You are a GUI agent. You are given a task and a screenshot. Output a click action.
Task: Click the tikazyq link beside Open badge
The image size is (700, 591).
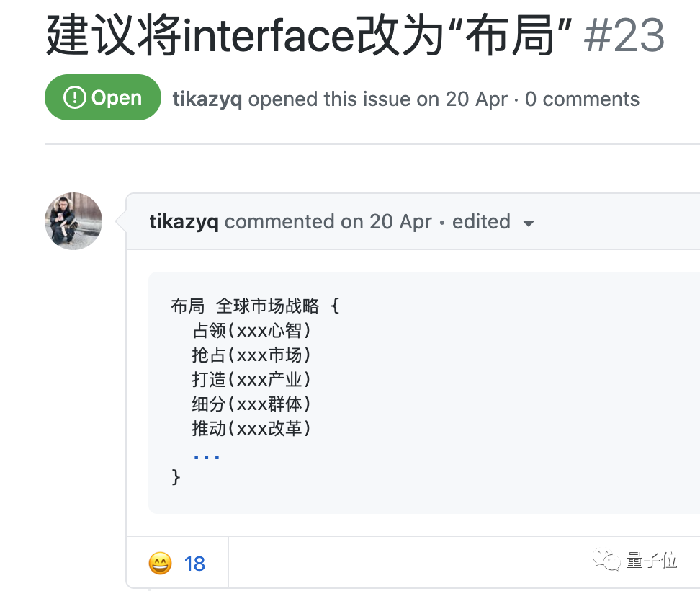click(x=207, y=99)
